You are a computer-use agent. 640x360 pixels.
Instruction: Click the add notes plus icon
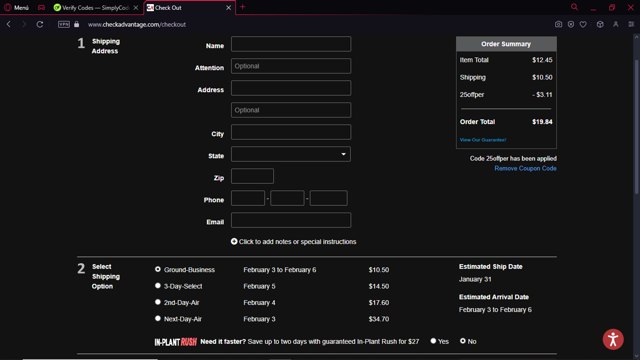tap(234, 242)
